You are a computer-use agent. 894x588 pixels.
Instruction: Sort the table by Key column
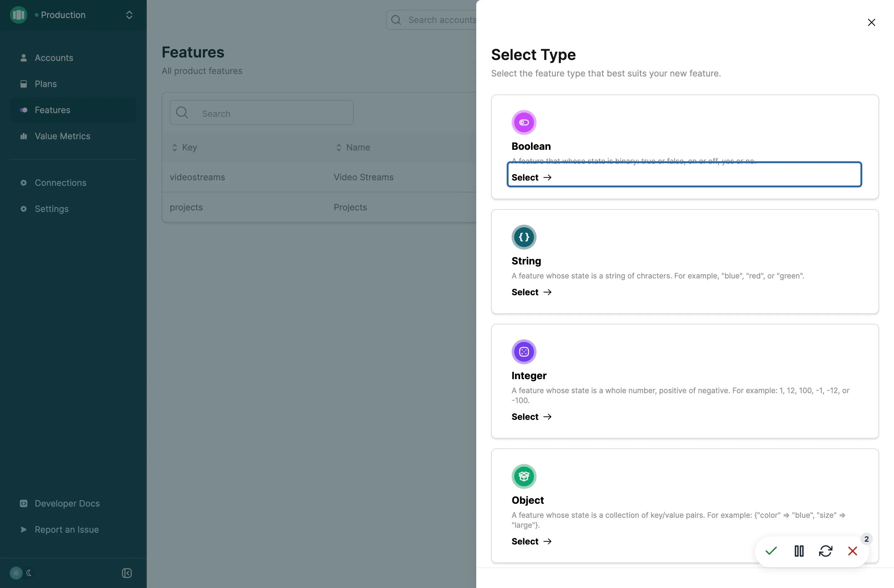pos(184,148)
